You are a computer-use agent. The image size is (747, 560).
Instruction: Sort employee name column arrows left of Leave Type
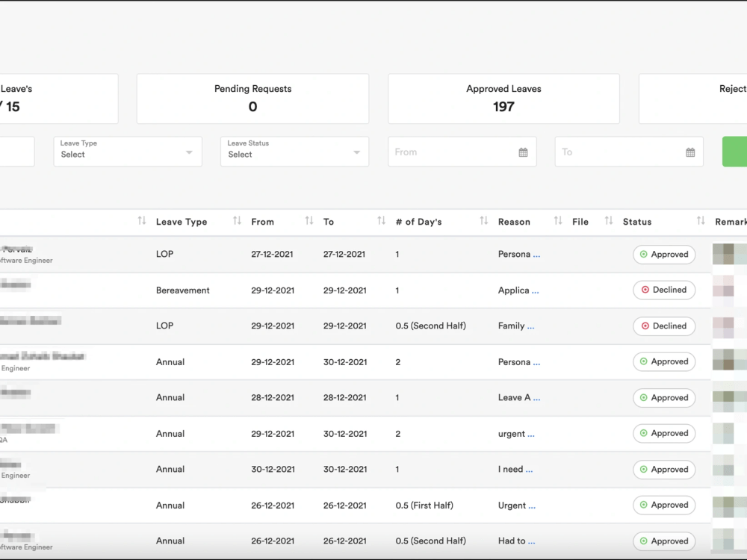pos(141,220)
